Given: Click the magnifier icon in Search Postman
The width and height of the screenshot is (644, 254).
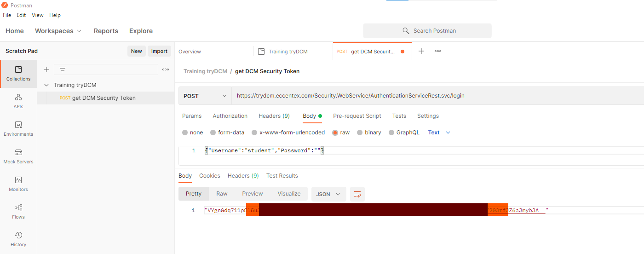Looking at the screenshot, I should tap(406, 31).
